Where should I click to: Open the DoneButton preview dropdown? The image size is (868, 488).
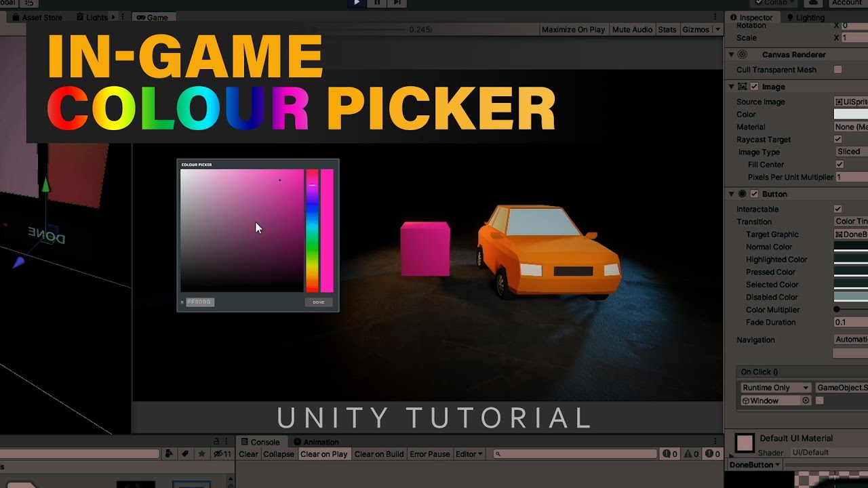click(755, 465)
